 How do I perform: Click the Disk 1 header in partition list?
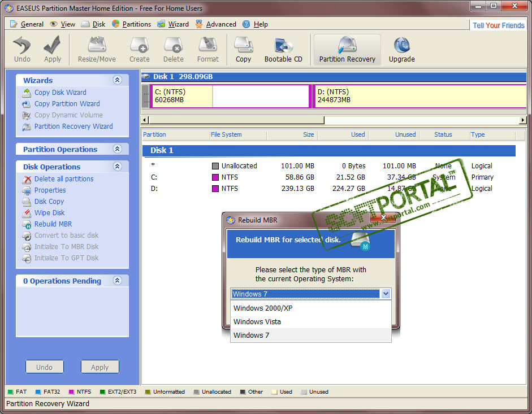click(x=328, y=150)
